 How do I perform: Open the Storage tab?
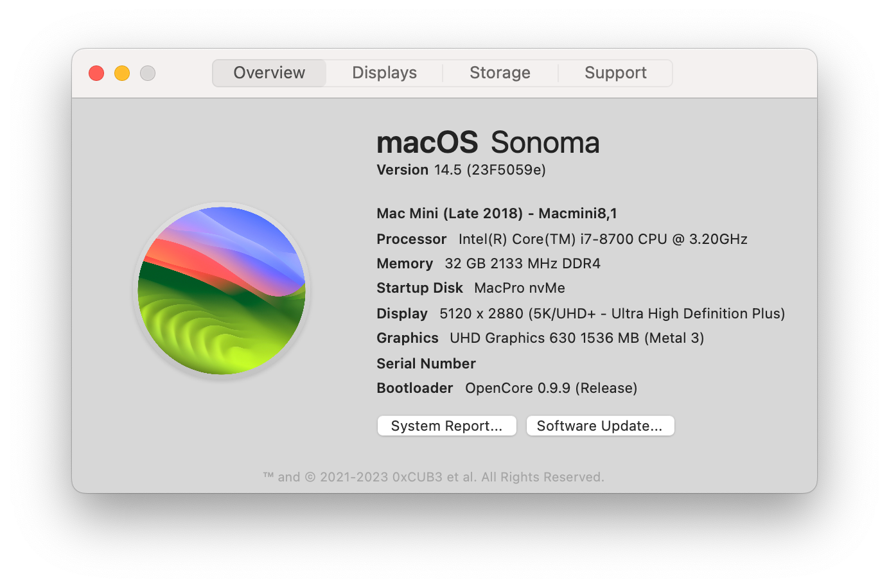click(x=500, y=73)
